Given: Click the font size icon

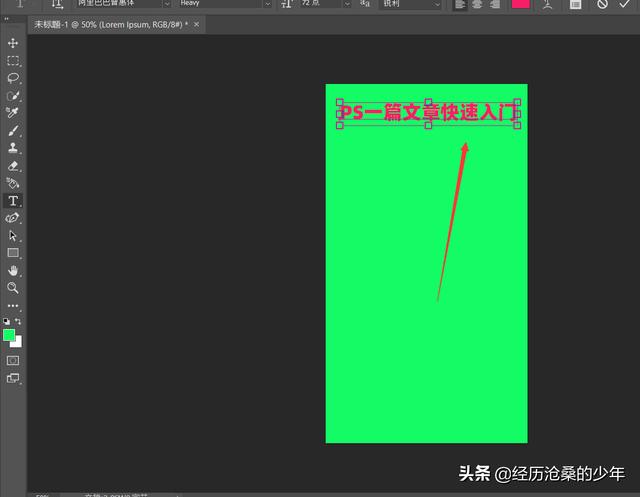Looking at the screenshot, I should click(287, 4).
